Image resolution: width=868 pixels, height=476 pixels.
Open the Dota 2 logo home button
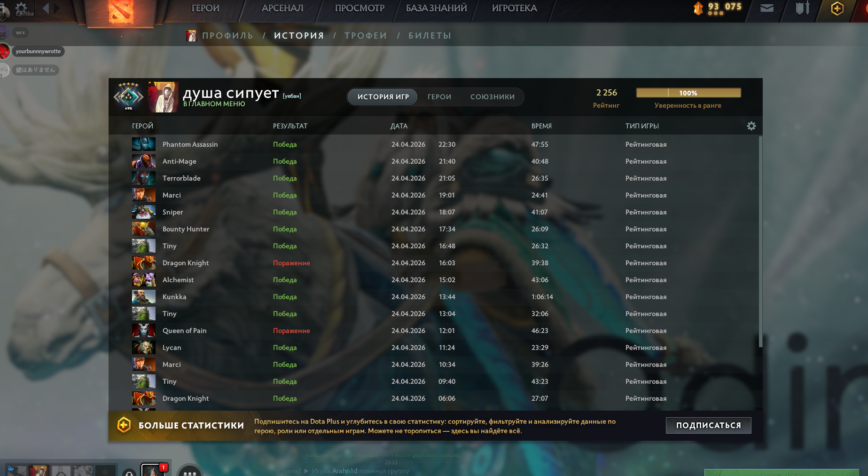tap(121, 12)
